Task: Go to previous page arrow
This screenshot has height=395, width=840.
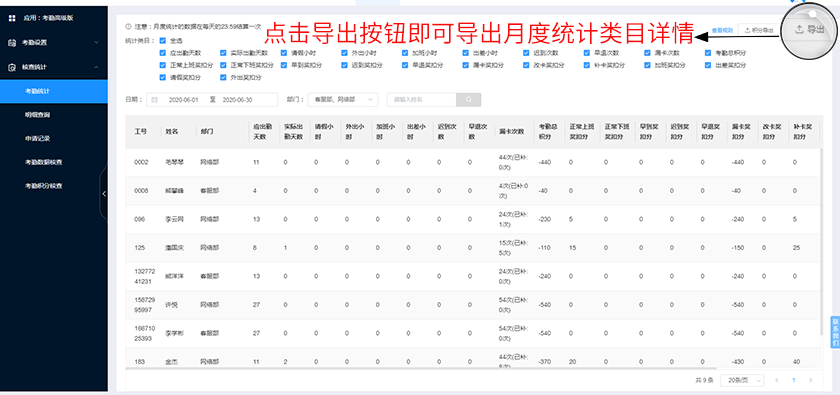Action: tap(776, 380)
